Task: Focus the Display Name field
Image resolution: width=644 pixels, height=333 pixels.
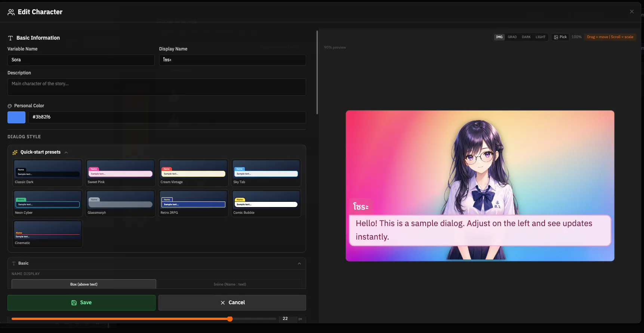Action: coord(232,60)
